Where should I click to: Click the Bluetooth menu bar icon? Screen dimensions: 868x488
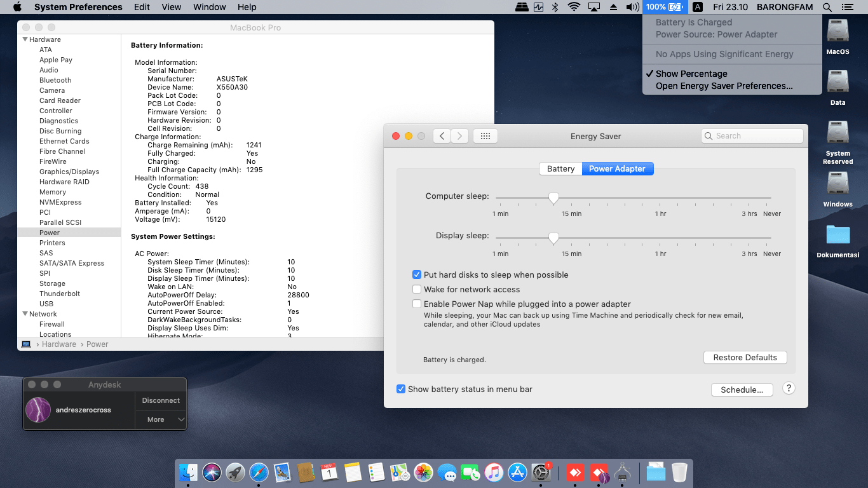point(555,7)
